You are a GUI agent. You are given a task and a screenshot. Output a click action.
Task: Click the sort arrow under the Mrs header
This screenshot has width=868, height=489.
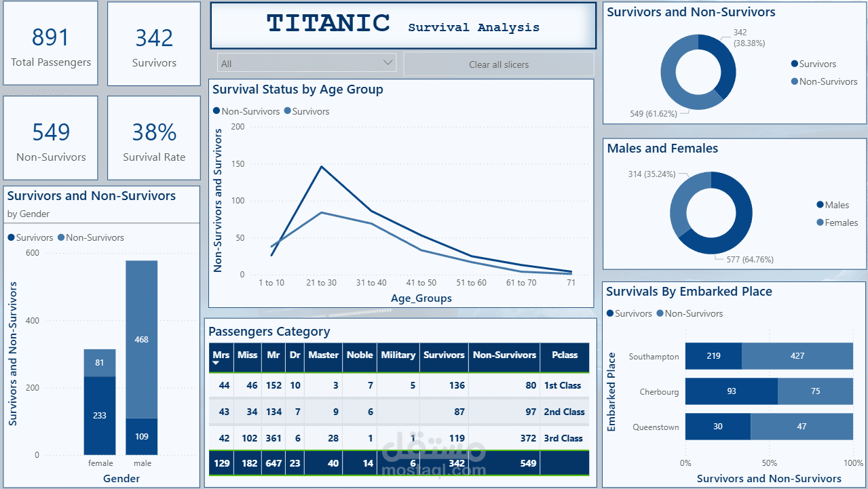click(x=216, y=364)
